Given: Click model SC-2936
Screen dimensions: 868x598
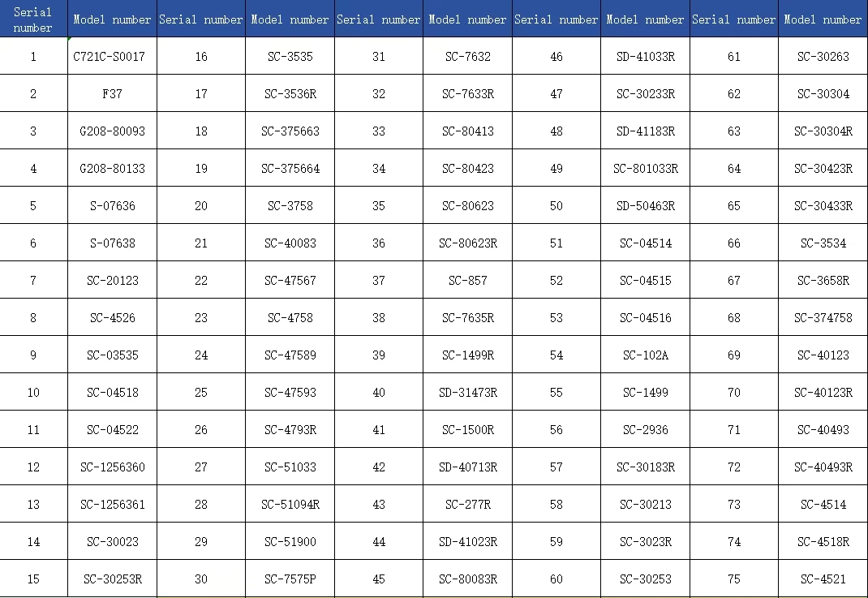Looking at the screenshot, I should (x=646, y=429).
